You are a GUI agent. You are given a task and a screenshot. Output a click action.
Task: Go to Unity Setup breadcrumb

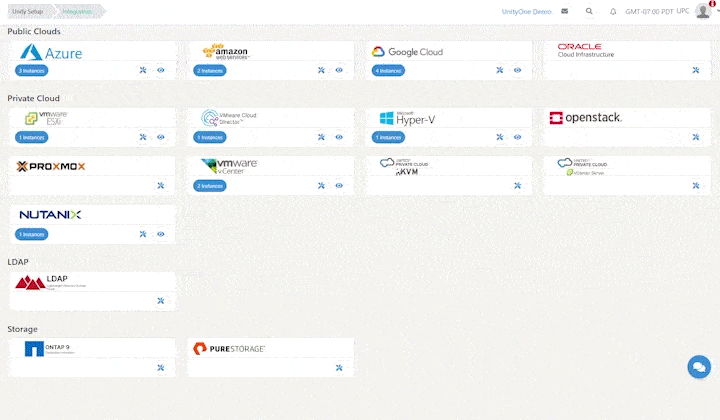tap(28, 11)
